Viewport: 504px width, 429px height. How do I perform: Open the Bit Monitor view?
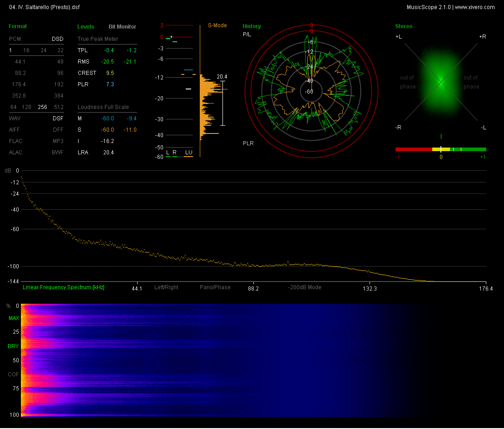point(122,27)
